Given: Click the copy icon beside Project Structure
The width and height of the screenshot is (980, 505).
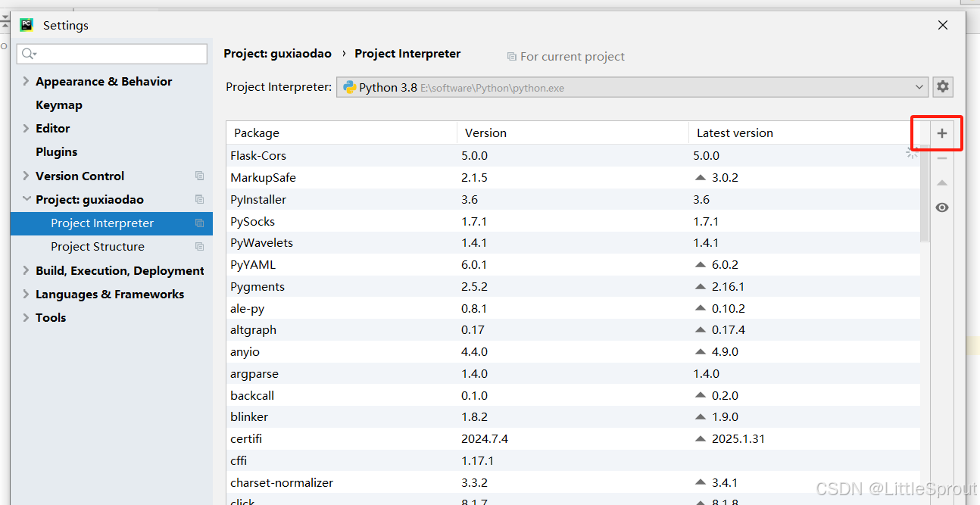Looking at the screenshot, I should [x=199, y=247].
